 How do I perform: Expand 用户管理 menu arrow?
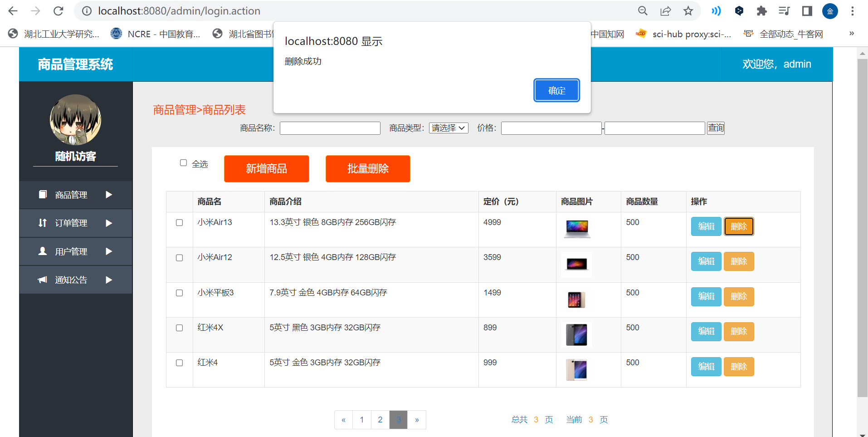pyautogui.click(x=109, y=251)
